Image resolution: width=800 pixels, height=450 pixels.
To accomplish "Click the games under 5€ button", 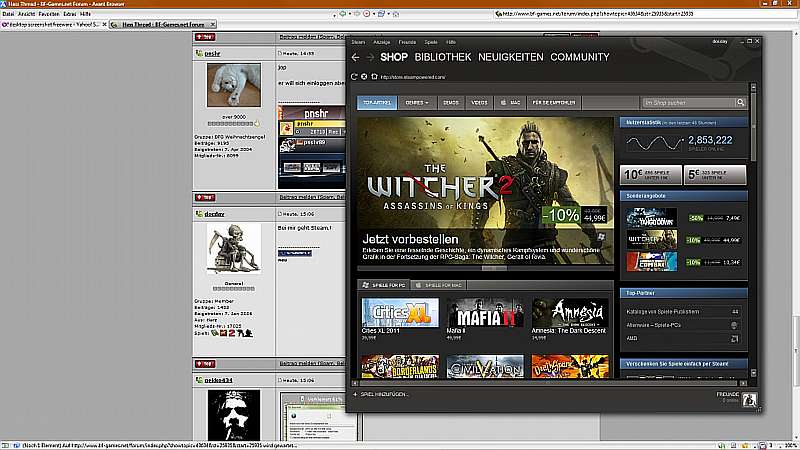I will coord(715,174).
